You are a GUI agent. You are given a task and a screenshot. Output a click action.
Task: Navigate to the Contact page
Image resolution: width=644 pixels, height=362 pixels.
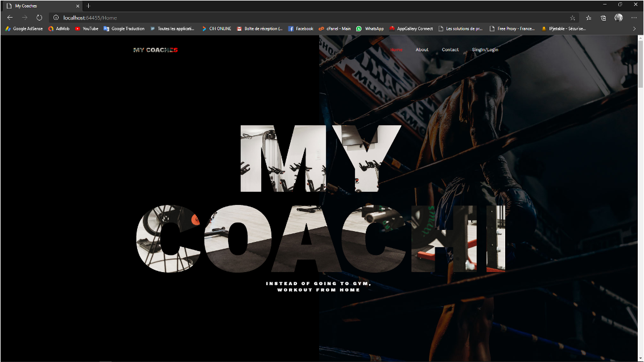coord(450,50)
